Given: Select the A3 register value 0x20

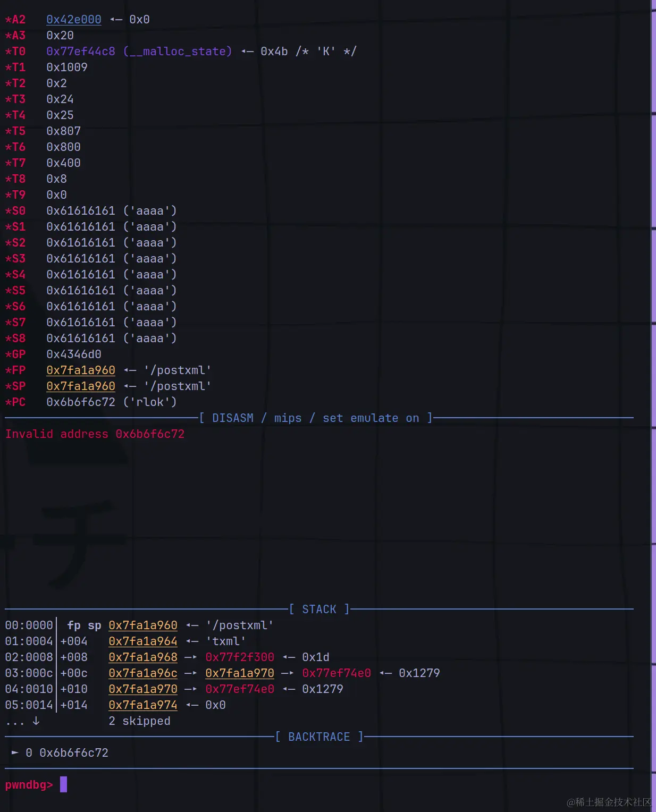Looking at the screenshot, I should pyautogui.click(x=60, y=36).
